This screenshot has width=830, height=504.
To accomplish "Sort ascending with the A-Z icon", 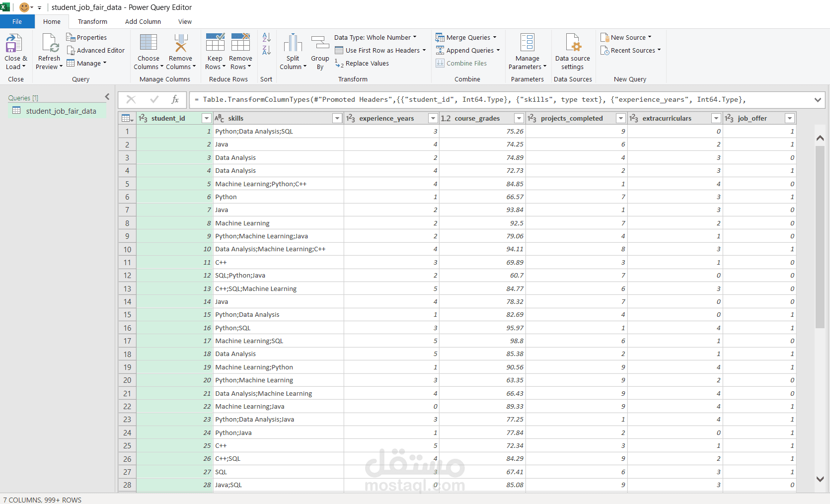I will (267, 37).
